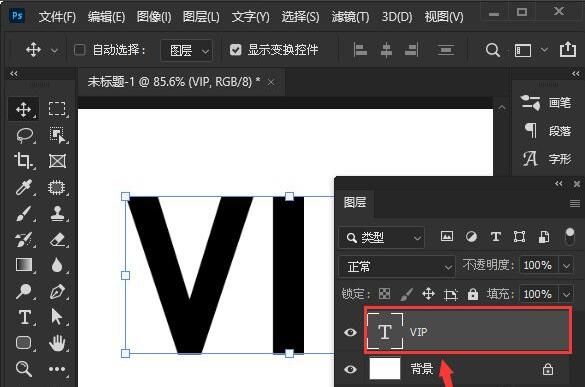585x387 pixels.
Task: Select the Hand tool
Action: [57, 343]
